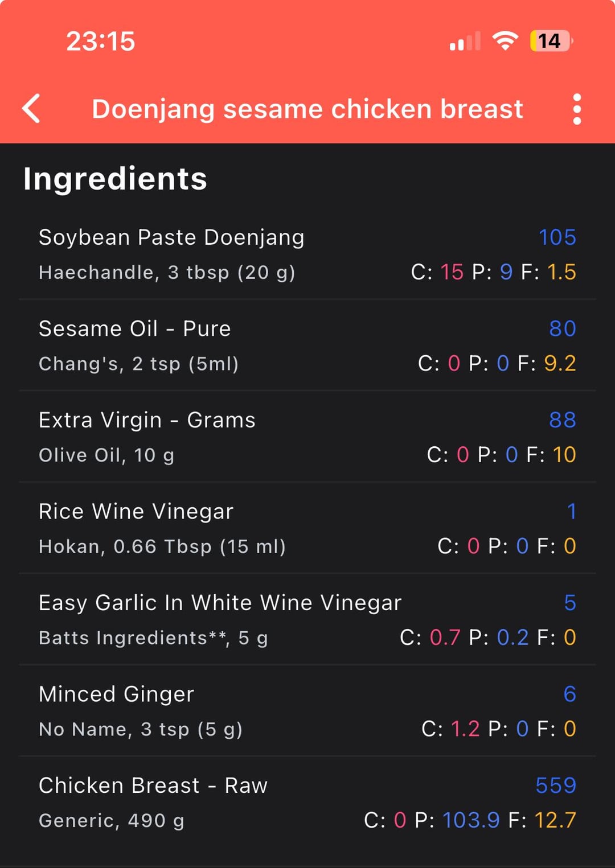Tap the 23:15 clock in status bar
The image size is (615, 868).
point(100,42)
